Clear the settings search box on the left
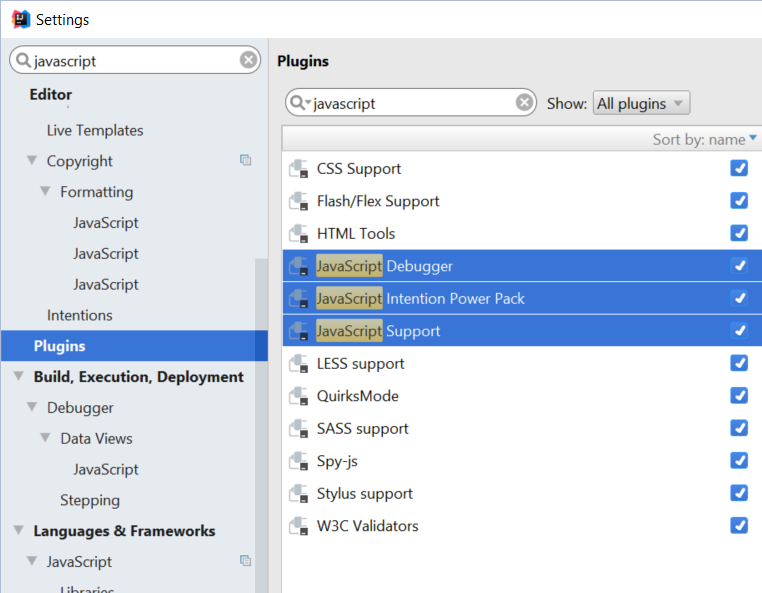Image resolution: width=762 pixels, height=593 pixels. 248,61
